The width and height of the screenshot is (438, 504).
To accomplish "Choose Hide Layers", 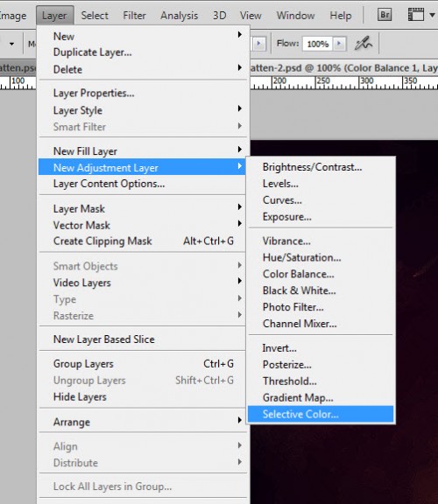I will click(142, 396).
